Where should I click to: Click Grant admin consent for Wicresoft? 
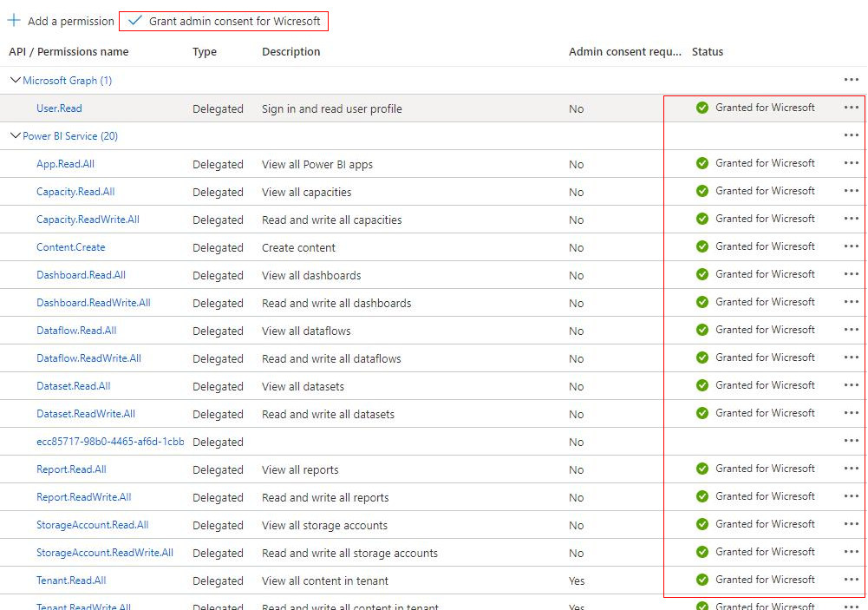(x=224, y=21)
